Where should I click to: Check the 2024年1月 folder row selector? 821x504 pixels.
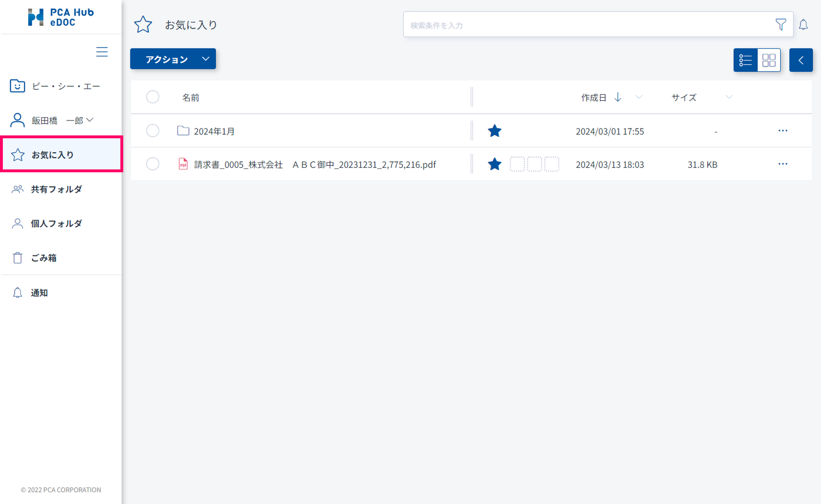click(152, 131)
